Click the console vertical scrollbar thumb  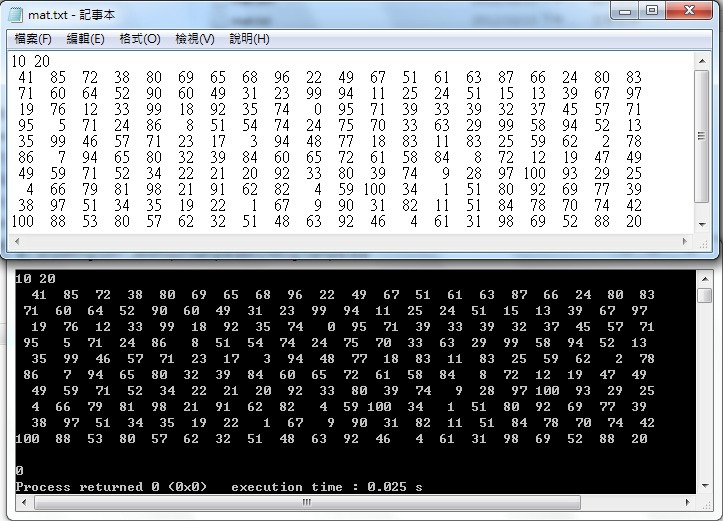point(705,296)
